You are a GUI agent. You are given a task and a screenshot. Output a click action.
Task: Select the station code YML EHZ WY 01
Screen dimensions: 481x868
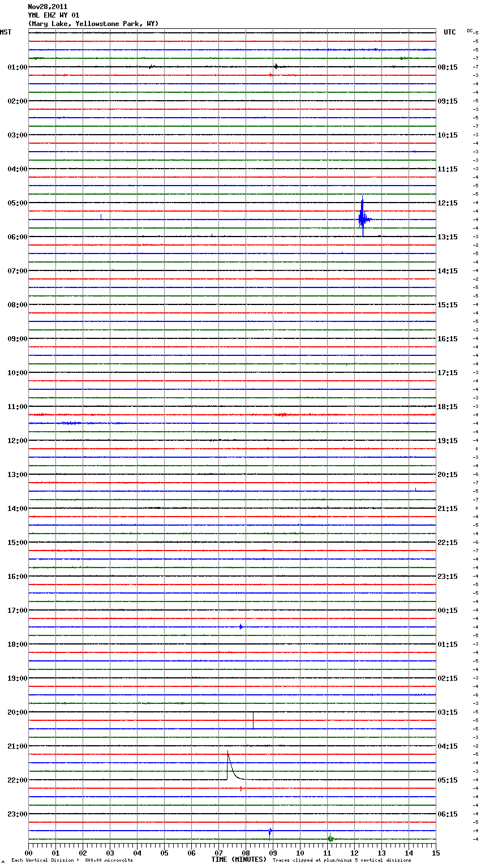54,15
